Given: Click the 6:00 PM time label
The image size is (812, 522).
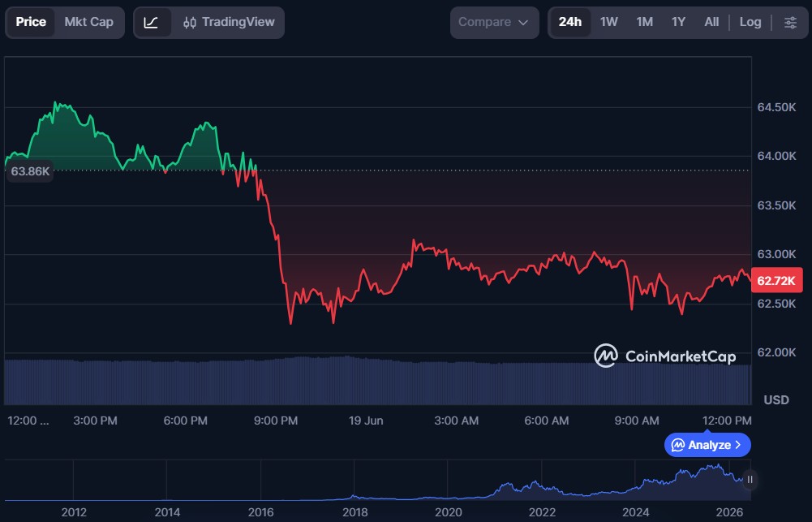Looking at the screenshot, I should (186, 421).
